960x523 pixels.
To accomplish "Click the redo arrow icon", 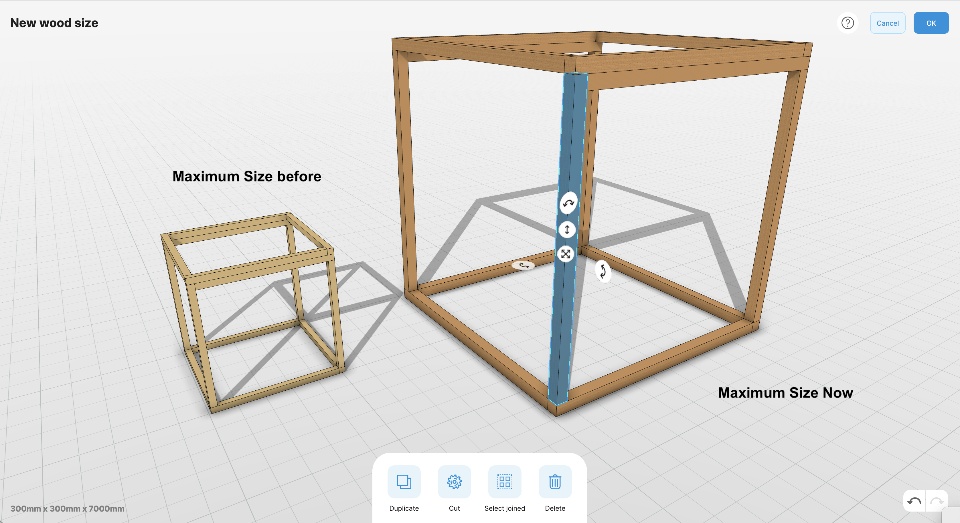I will [x=936, y=502].
